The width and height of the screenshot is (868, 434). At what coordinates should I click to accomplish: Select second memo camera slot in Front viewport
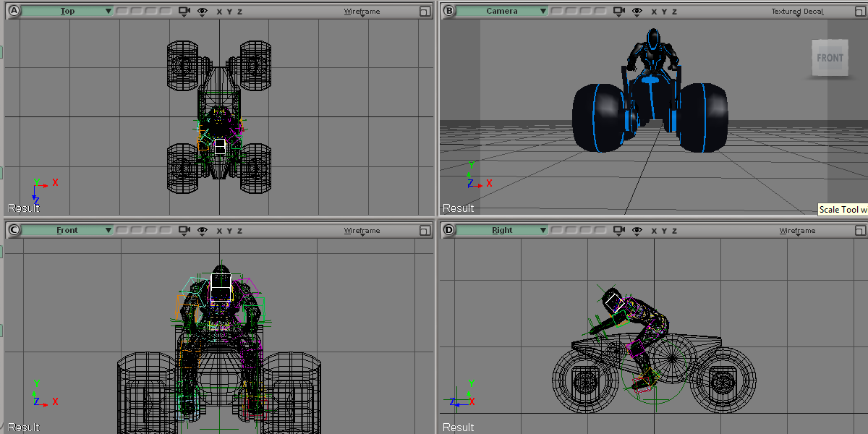(137, 231)
